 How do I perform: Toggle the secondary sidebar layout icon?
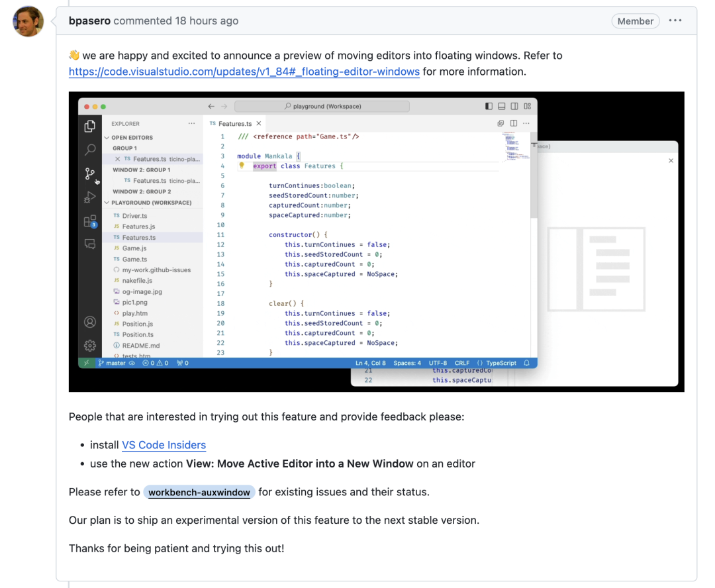(x=514, y=107)
